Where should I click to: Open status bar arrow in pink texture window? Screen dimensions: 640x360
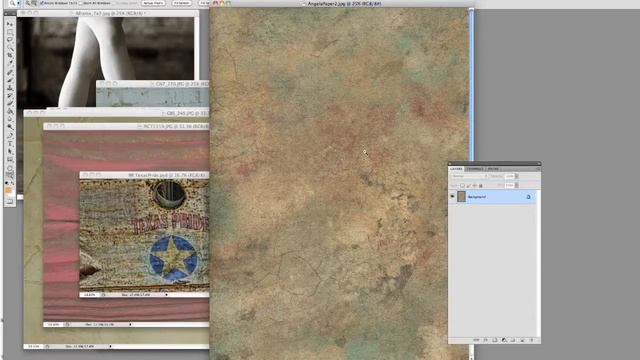pyautogui.click(x=130, y=324)
